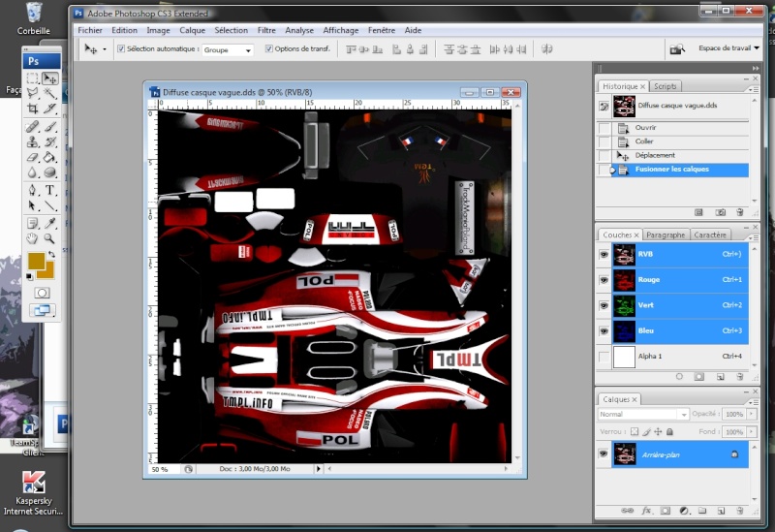Image resolution: width=775 pixels, height=532 pixels.
Task: Select the Eraser tool
Action: point(33,157)
